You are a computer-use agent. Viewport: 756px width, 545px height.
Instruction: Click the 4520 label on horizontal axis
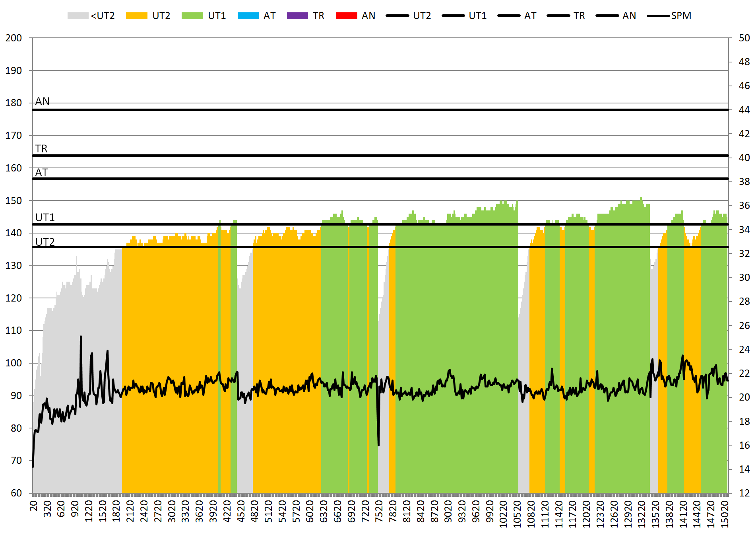click(x=240, y=508)
